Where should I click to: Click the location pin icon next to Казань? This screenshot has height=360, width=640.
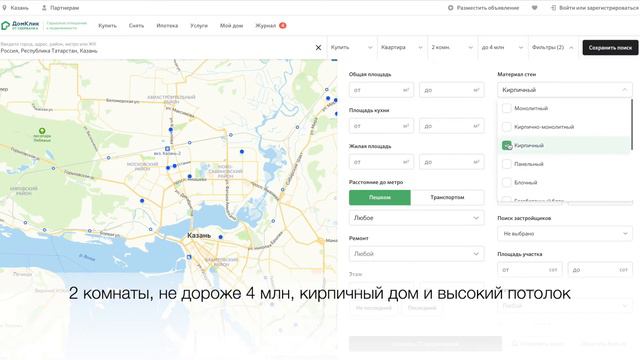click(x=4, y=8)
